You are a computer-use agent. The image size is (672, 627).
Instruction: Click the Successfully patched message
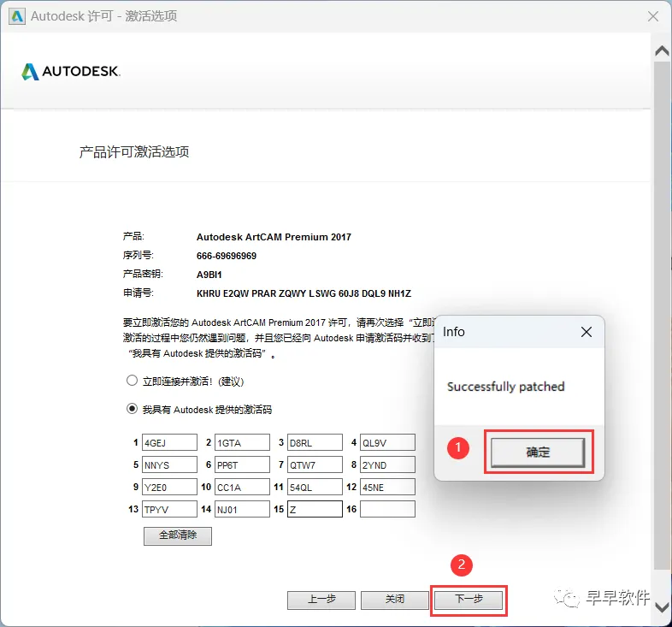point(506,387)
